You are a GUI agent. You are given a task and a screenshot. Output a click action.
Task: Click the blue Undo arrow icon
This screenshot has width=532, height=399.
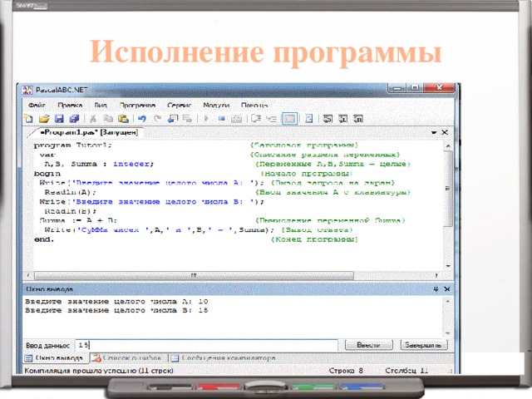tap(142, 119)
